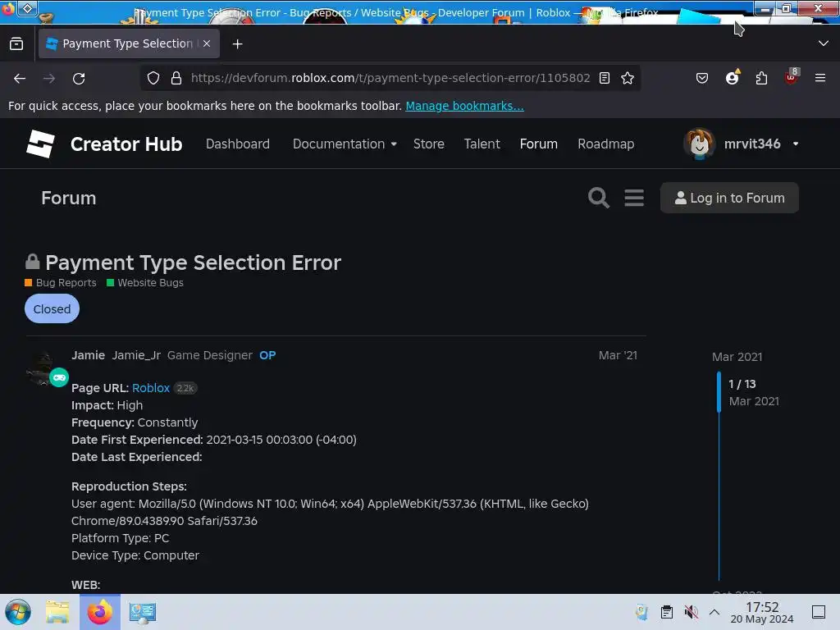Click the show desktop tray button
The width and height of the screenshot is (840, 630).
point(819,612)
